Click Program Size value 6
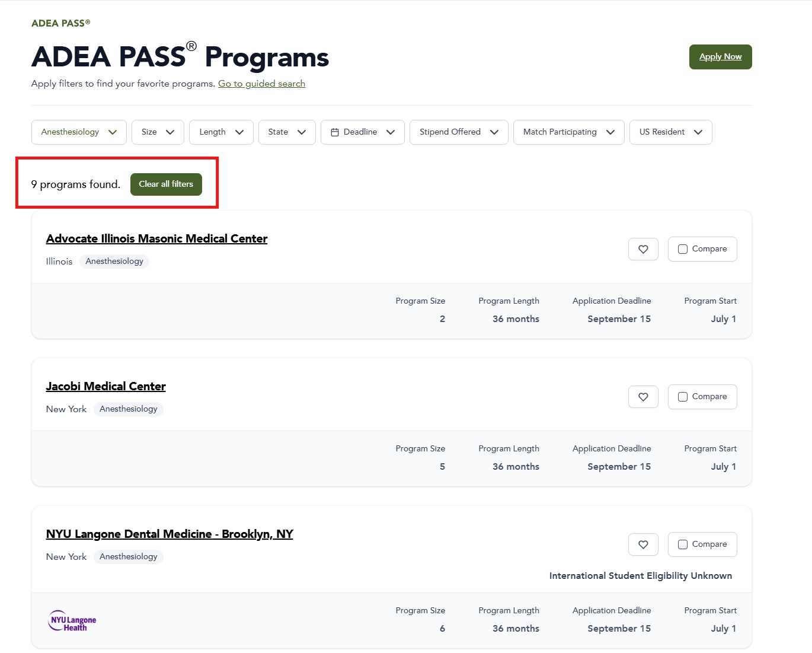Screen dimensions: 812x653 [x=442, y=629]
